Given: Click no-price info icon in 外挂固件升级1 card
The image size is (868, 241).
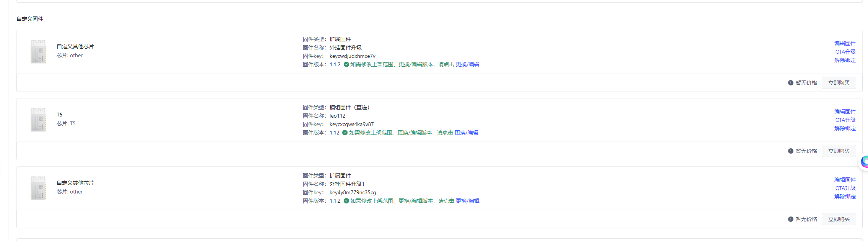Looking at the screenshot, I should click(x=791, y=219).
